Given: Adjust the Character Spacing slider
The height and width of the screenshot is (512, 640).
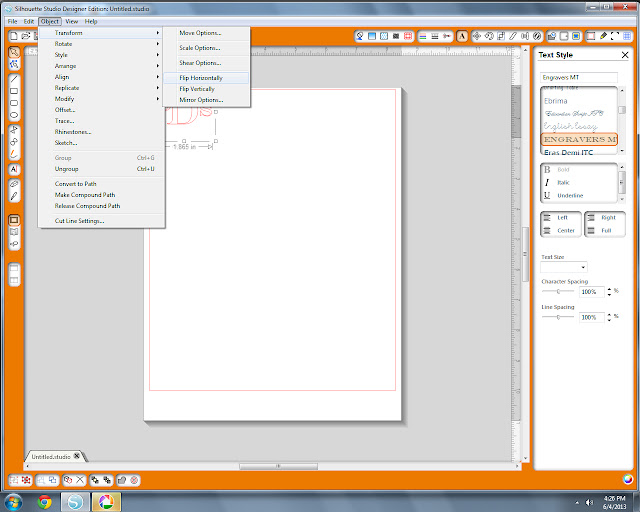Looking at the screenshot, I should tap(558, 292).
